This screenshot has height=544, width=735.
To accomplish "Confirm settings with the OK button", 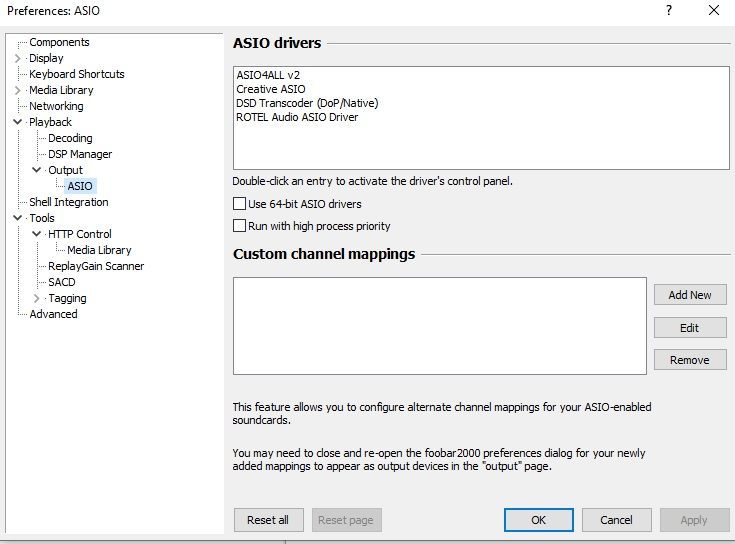I will 539,520.
